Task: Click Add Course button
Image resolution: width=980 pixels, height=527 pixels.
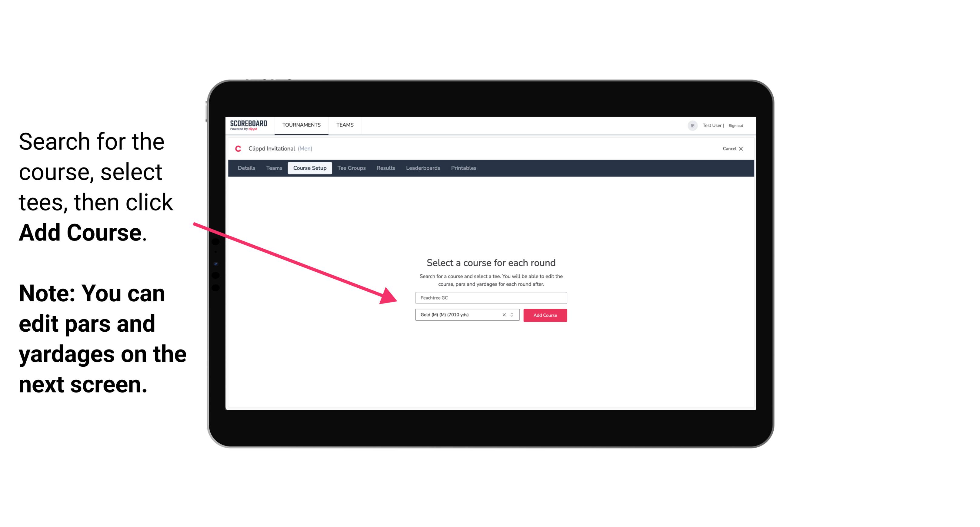Action: (544, 315)
